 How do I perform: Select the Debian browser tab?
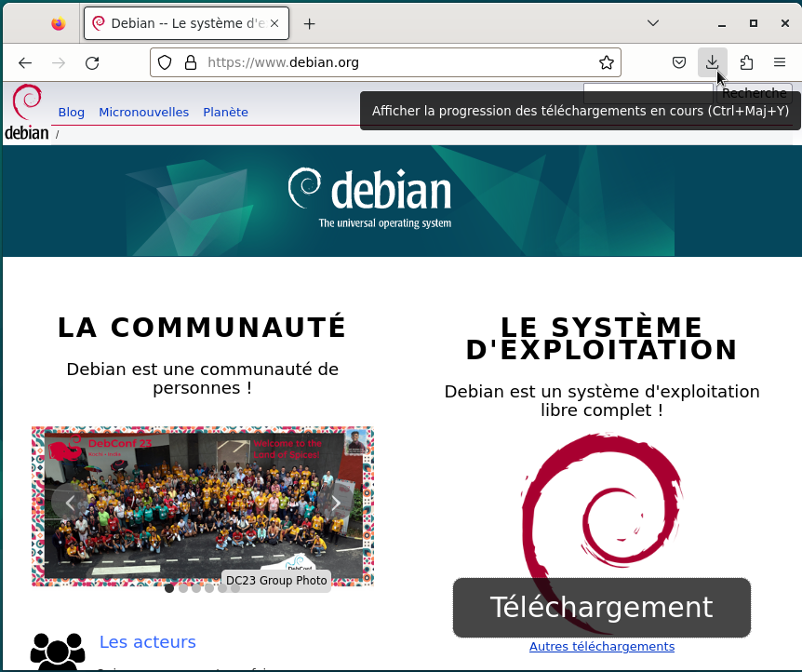click(x=186, y=23)
